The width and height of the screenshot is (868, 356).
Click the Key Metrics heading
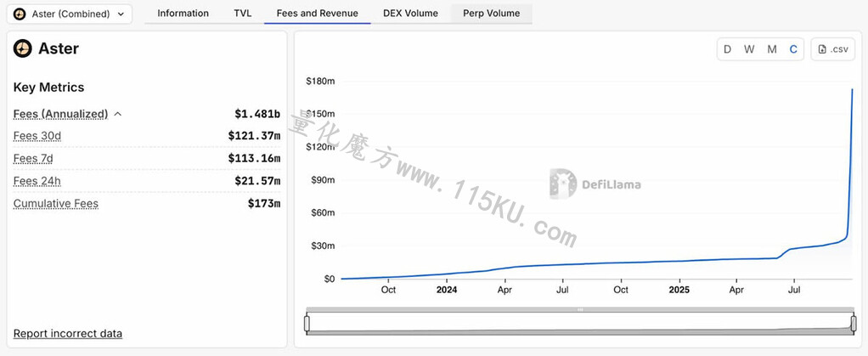click(48, 88)
